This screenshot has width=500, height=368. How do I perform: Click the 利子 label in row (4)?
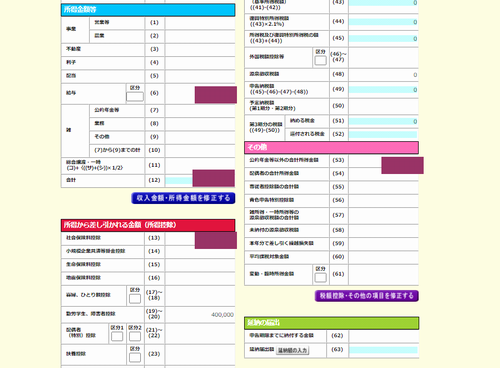pos(71,62)
